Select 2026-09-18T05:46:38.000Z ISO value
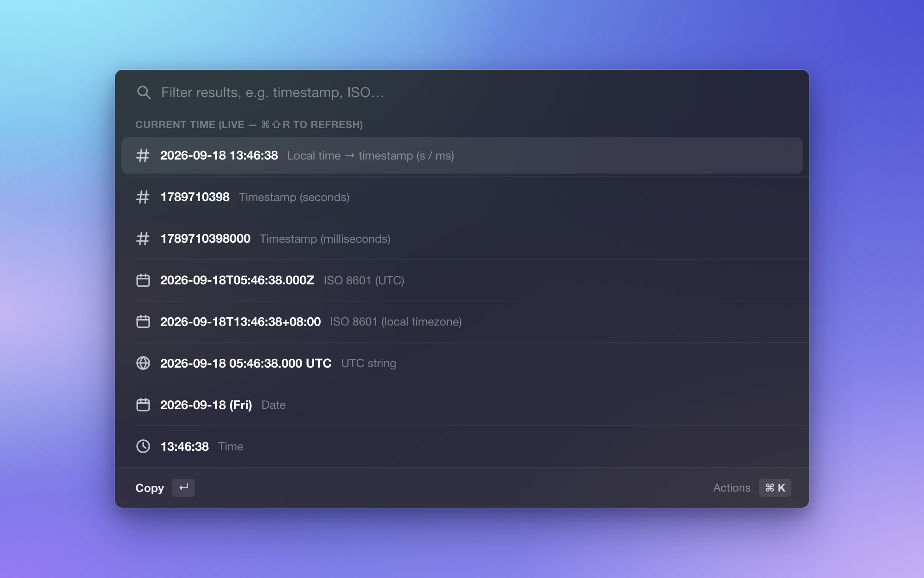The image size is (924, 578). click(x=237, y=280)
